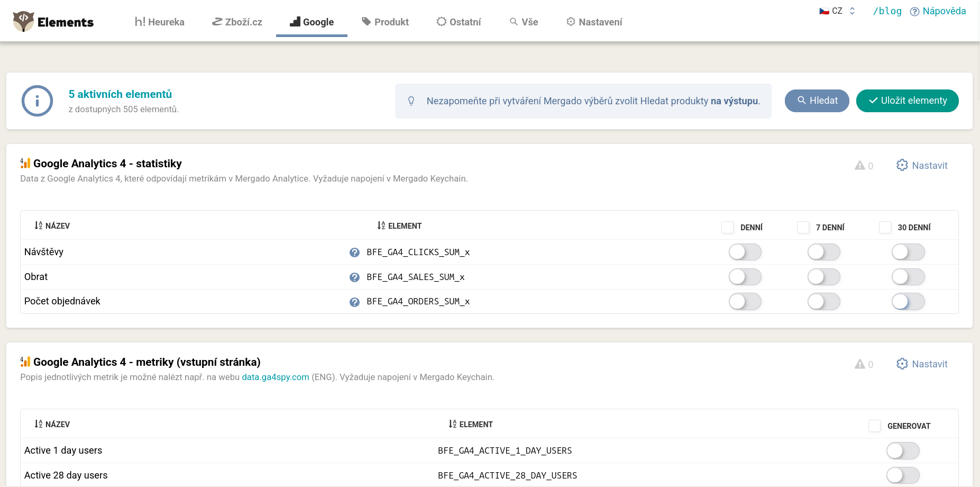Open the Zboží.cz tab
This screenshot has width=980, height=487.
[237, 22]
